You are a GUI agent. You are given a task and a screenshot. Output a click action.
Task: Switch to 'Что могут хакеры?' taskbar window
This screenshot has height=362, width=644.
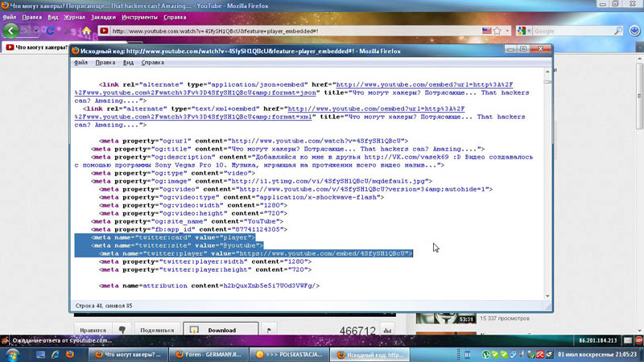[x=128, y=355]
